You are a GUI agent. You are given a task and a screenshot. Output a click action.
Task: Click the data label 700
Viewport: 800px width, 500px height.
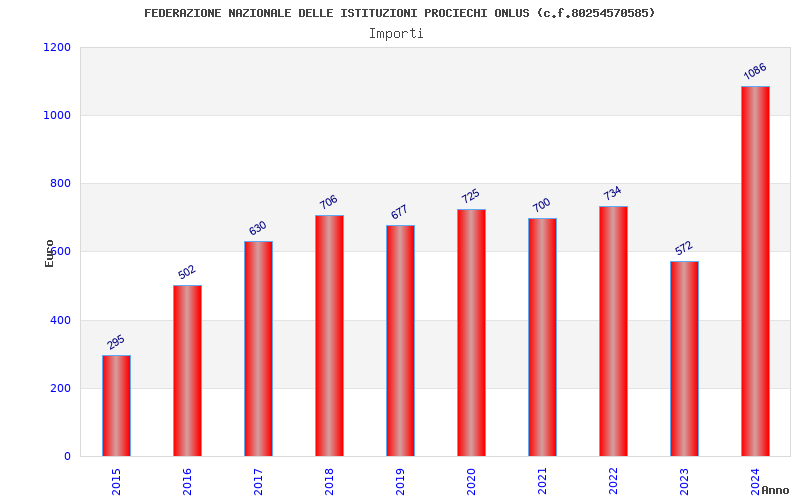point(541,205)
